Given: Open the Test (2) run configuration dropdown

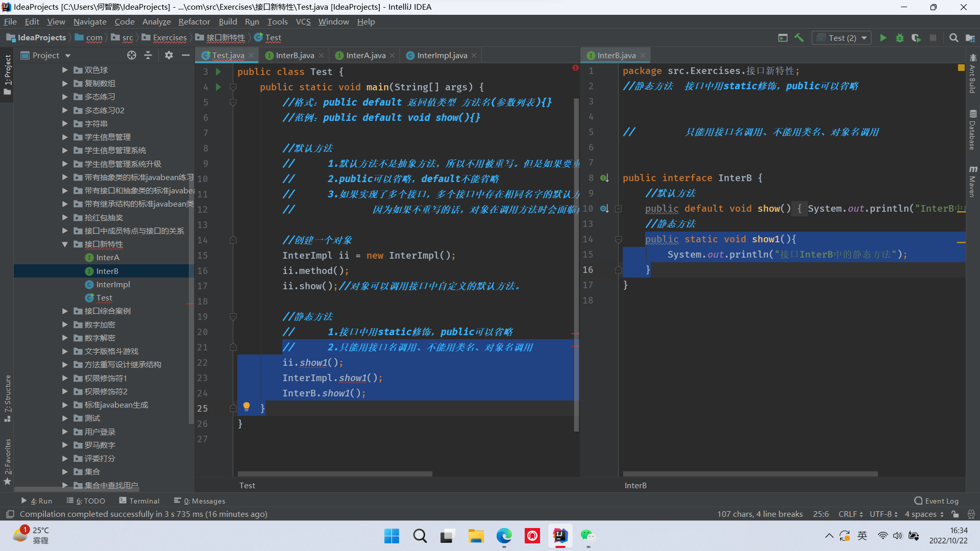Looking at the screenshot, I should click(x=842, y=38).
